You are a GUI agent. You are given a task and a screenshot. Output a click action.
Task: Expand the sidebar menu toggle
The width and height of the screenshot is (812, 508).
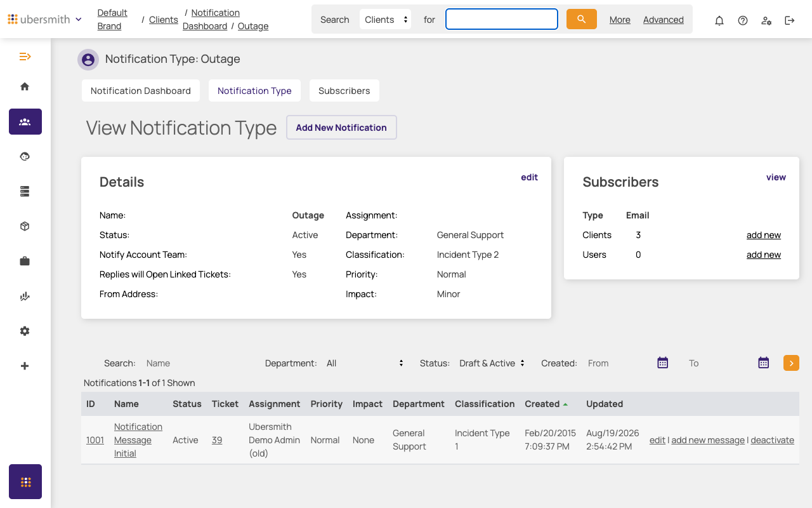pyautogui.click(x=25, y=57)
